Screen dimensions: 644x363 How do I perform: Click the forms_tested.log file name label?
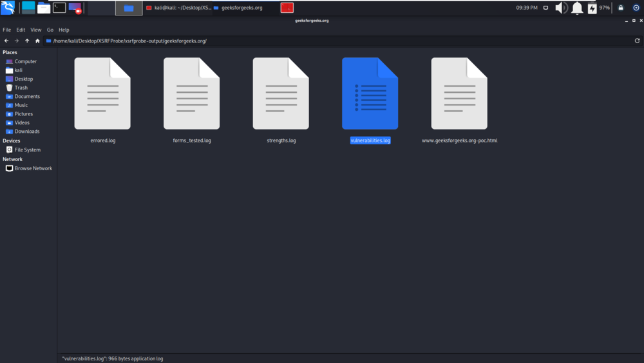(192, 141)
